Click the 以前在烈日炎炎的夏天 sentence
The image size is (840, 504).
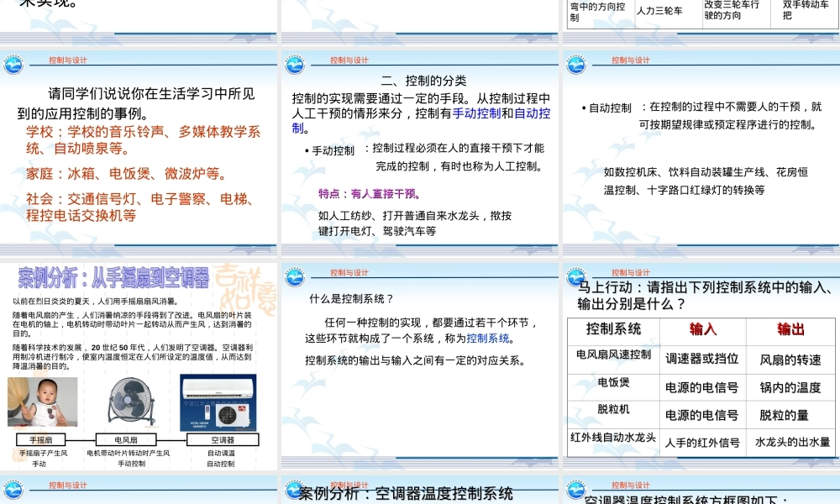96,302
